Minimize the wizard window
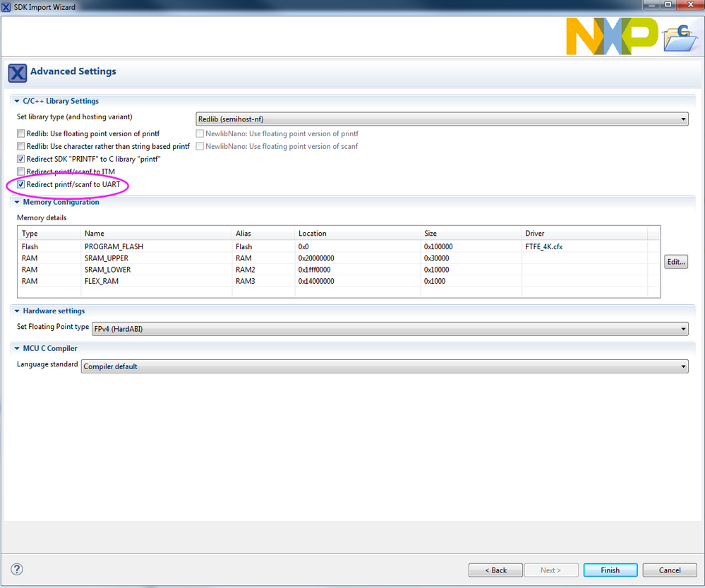The width and height of the screenshot is (705, 588). [x=652, y=4]
